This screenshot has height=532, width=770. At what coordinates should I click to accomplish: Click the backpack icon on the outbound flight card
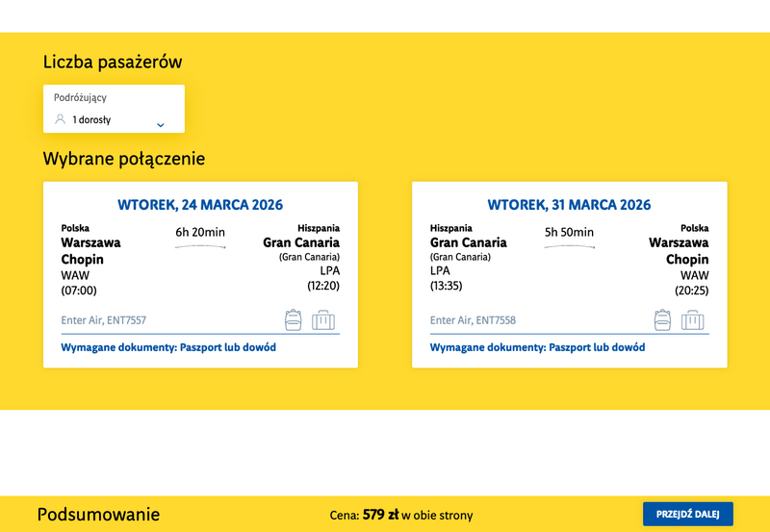pos(294,319)
